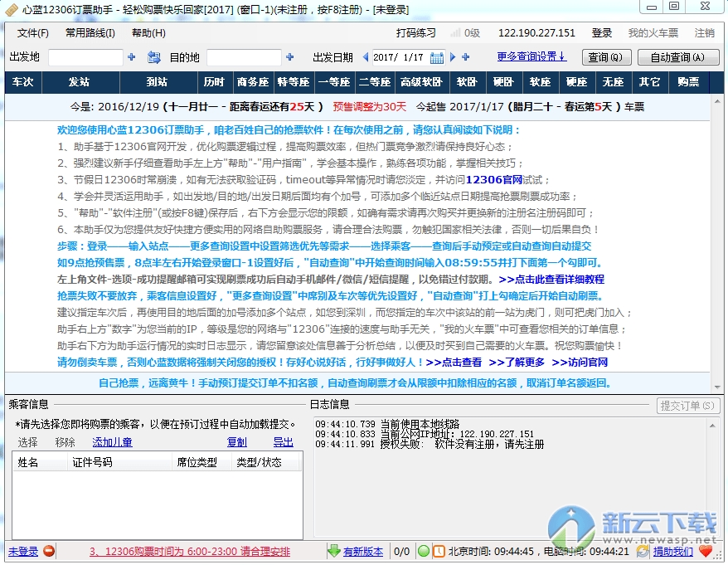Click main panel scrollbar down arrow

point(717,387)
